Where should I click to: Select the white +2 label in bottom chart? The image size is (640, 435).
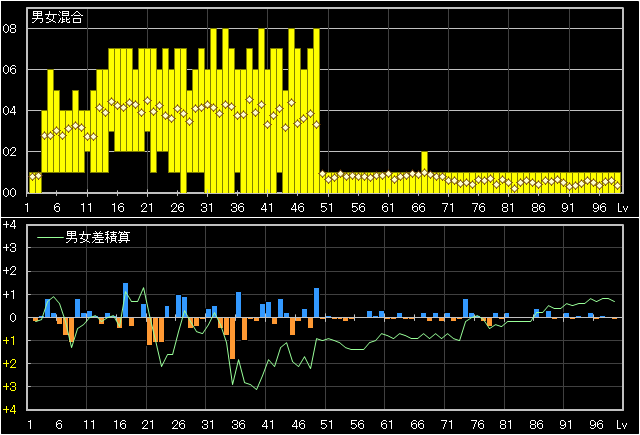click(x=9, y=271)
